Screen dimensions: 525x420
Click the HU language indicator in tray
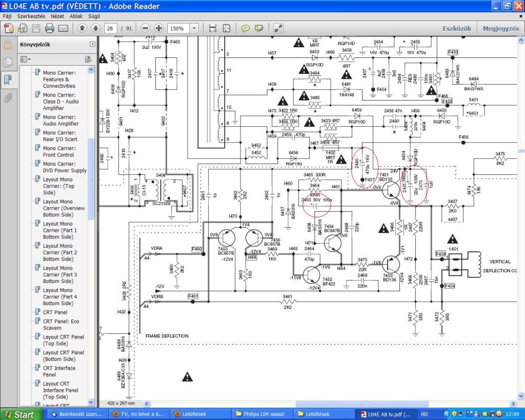click(x=424, y=414)
